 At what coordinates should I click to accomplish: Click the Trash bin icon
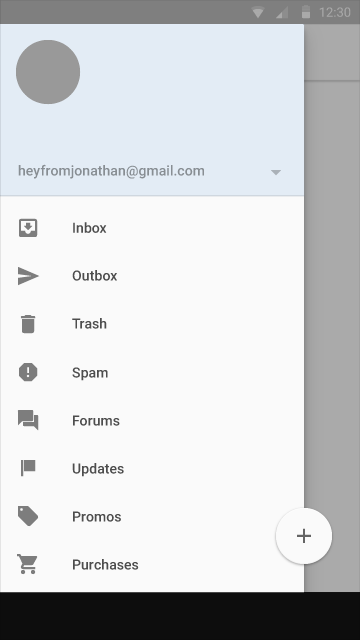(28, 324)
